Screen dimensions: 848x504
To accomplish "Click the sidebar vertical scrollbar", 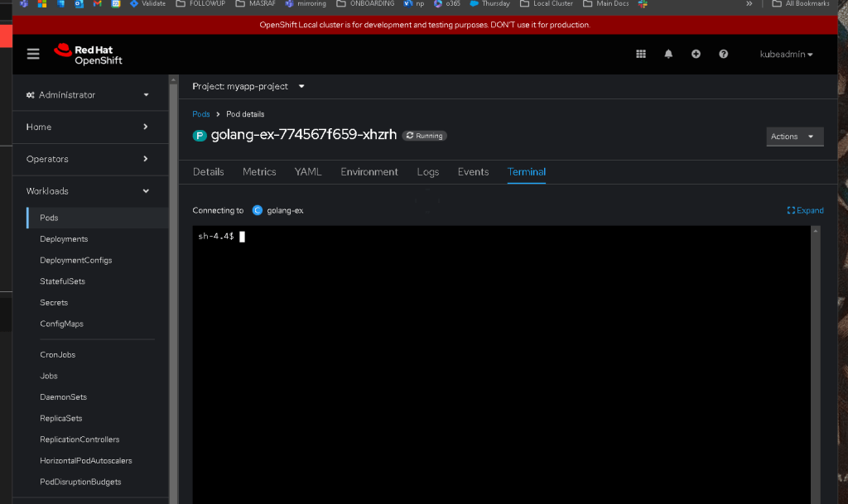I will point(173,291).
